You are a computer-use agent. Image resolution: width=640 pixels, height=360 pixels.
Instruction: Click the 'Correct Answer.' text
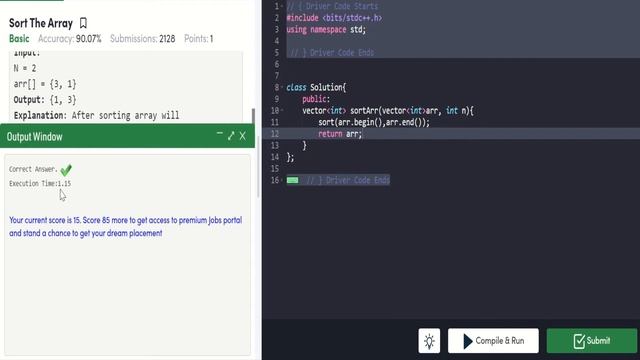pos(33,169)
